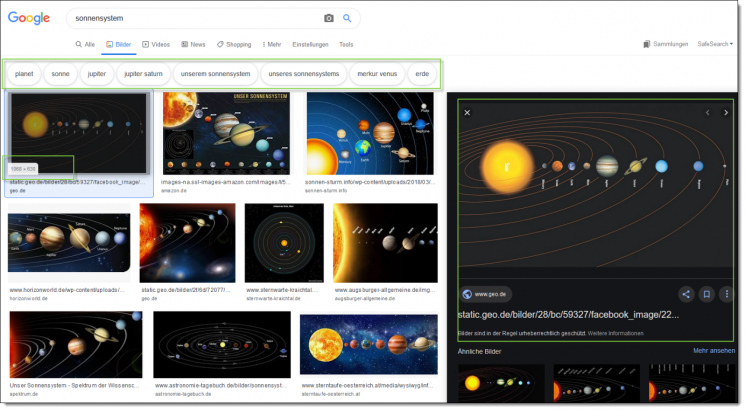Click the Google logo

(x=29, y=18)
